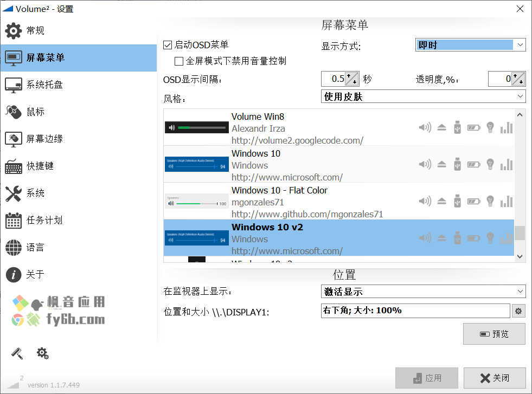Image resolution: width=532 pixels, height=394 pixels.
Task: Select the Windows 10 skin thumbnail
Action: pyautogui.click(x=197, y=164)
